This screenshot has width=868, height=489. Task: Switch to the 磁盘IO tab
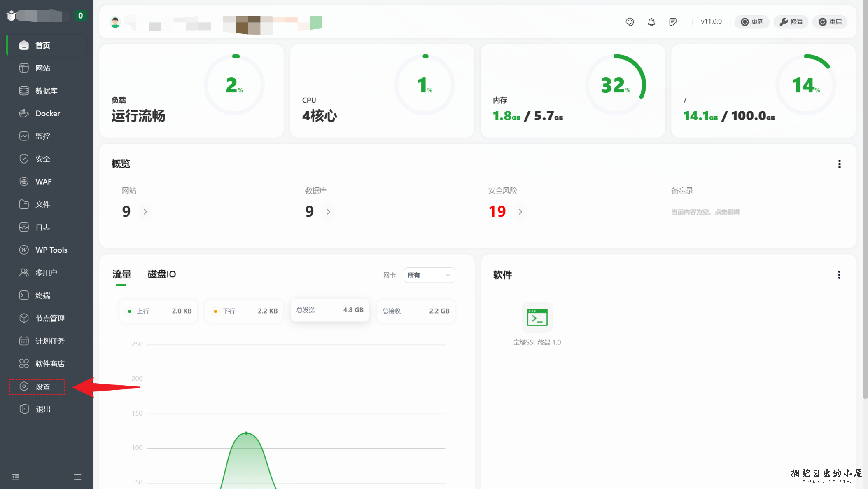161,274
